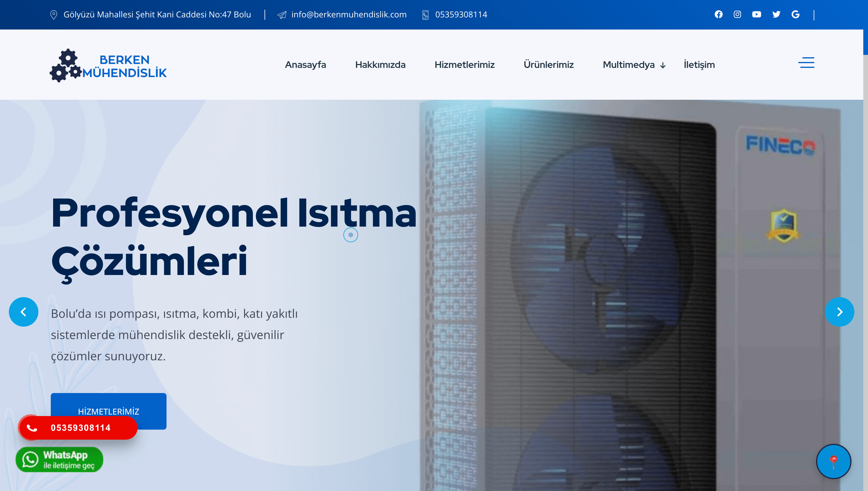This screenshot has width=868, height=491.
Task: Open the hamburger side menu
Action: pyautogui.click(x=806, y=63)
